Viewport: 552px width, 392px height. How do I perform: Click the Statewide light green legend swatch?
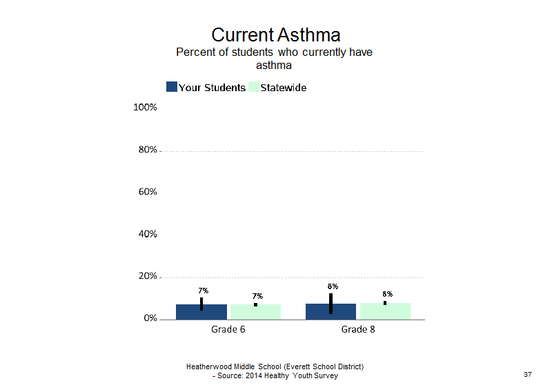(254, 87)
